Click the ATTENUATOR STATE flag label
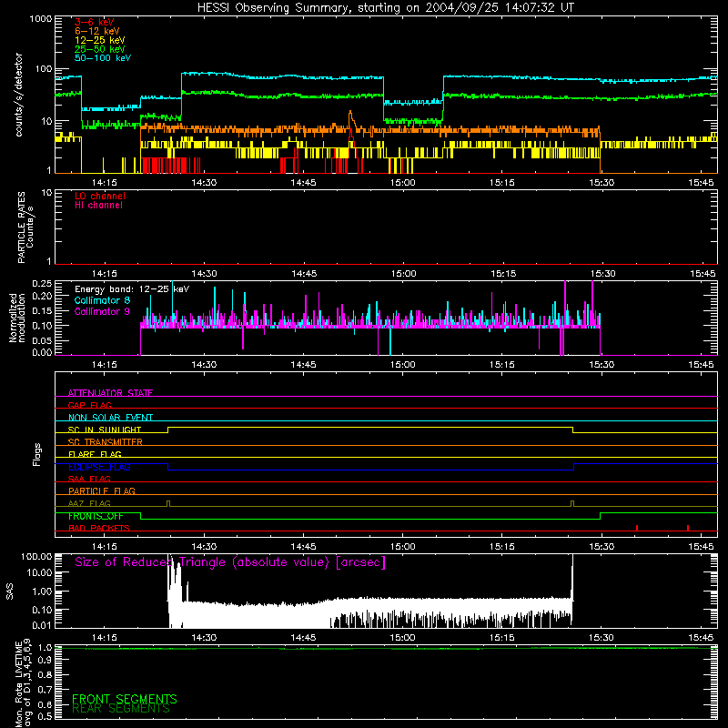The height and width of the screenshot is (728, 728). pos(110,393)
